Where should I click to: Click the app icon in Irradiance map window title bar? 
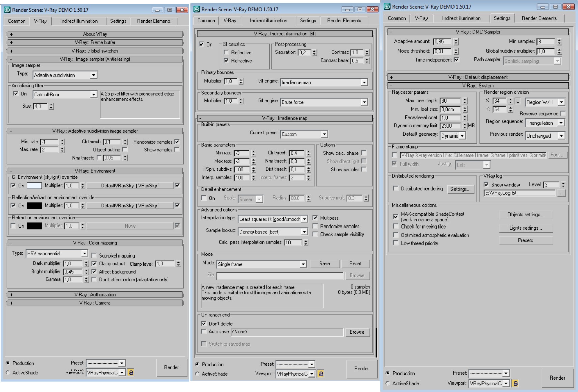point(197,9)
